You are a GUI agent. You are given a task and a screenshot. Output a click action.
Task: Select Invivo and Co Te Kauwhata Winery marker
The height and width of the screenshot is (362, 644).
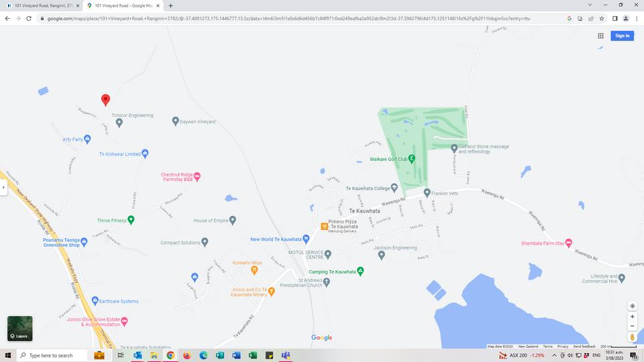tap(271, 292)
